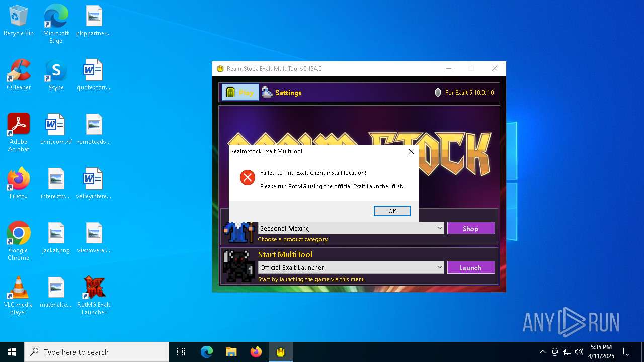The height and width of the screenshot is (362, 644).
Task: Select the interestw image file icon
Action: [x=56, y=184]
